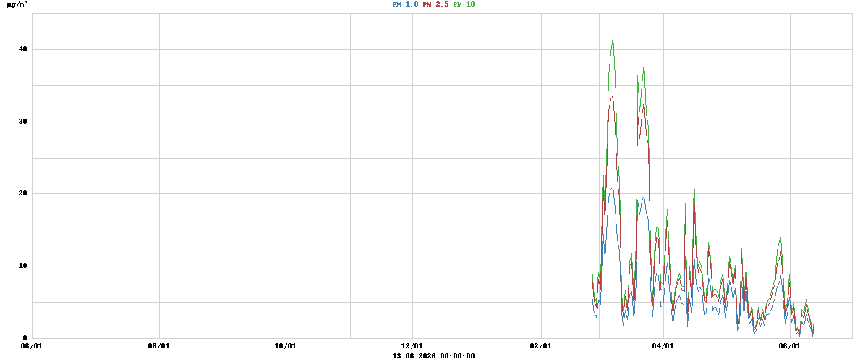Viewport: 868px width, 362px height.
Task: Click the 10/01 x-axis date label
Action: [x=286, y=346]
